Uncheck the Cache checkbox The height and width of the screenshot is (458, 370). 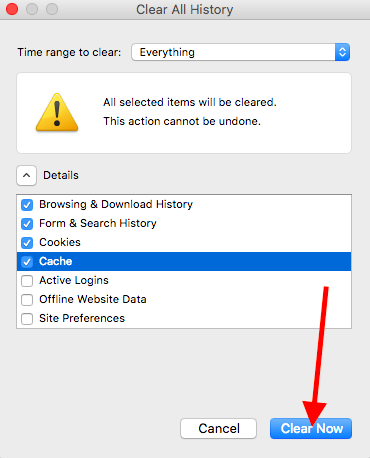click(27, 262)
